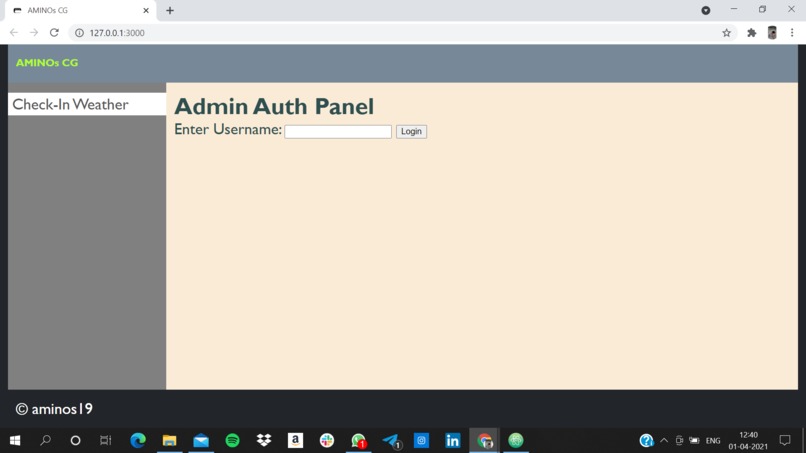
Task: Launch Microsoft Edge from the taskbar
Action: coord(138,440)
